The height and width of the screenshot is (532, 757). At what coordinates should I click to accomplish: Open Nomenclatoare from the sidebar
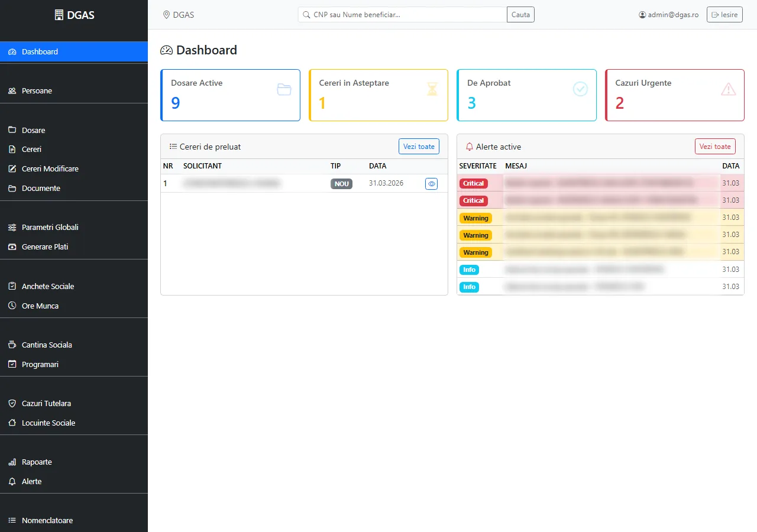(x=74, y=520)
